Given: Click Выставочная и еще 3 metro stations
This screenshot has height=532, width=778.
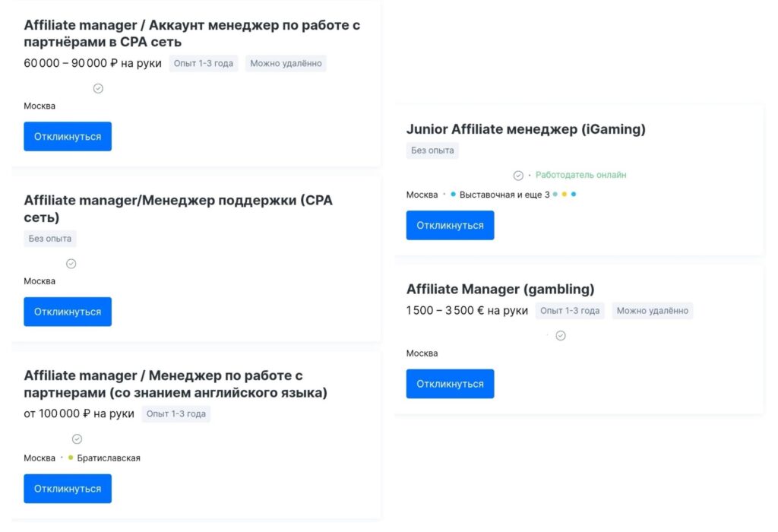Looking at the screenshot, I should (504, 195).
